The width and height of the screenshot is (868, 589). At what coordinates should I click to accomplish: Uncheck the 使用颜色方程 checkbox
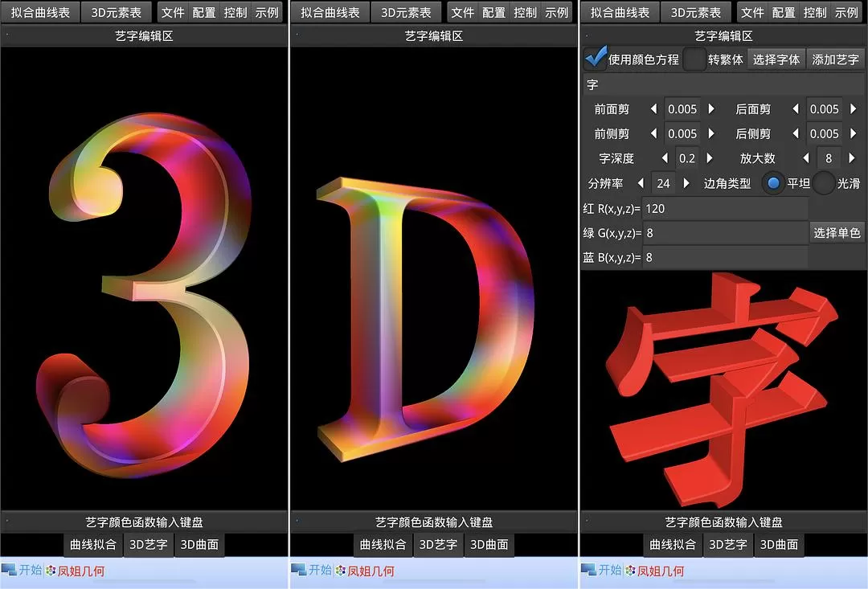[596, 59]
